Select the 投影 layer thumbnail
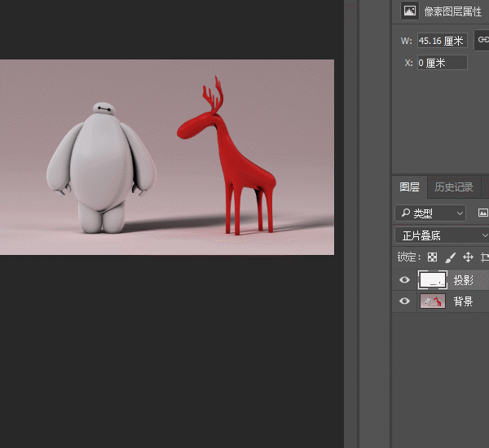489x448 pixels. point(433,279)
